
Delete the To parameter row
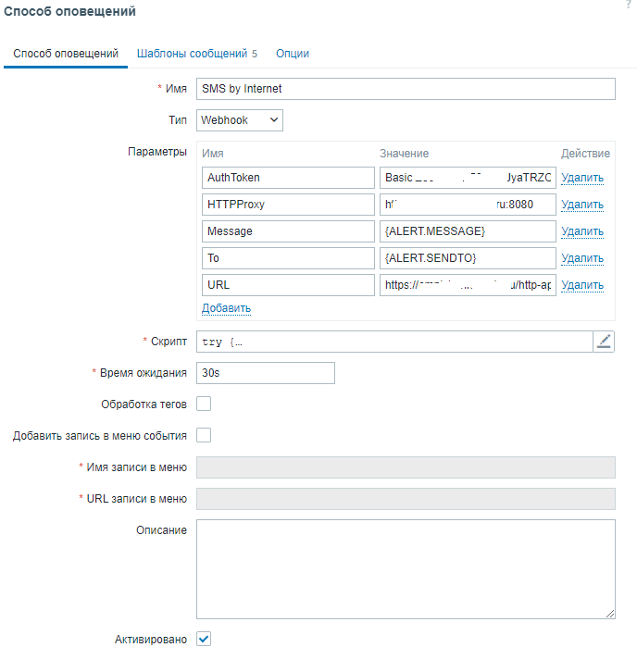coord(582,258)
